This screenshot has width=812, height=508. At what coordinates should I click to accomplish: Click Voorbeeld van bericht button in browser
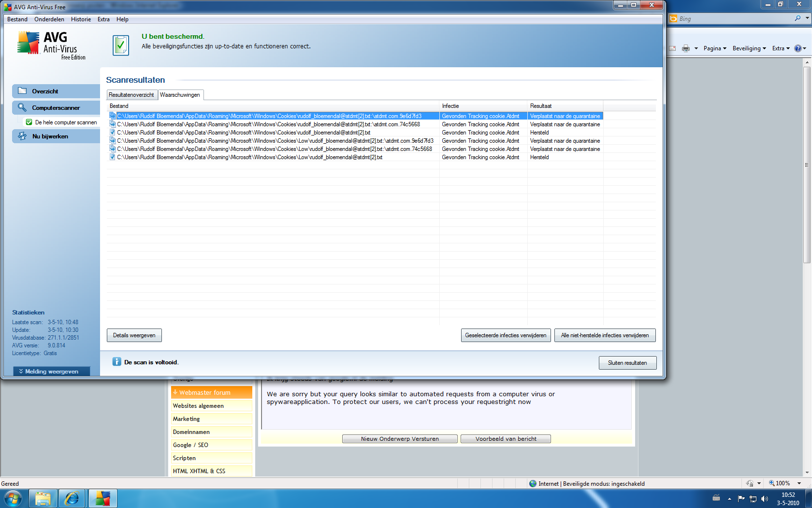coord(506,439)
